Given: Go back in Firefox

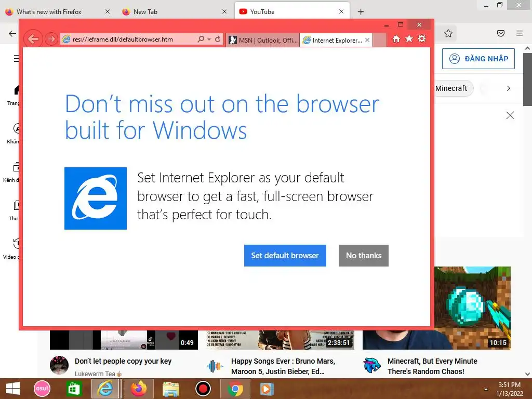Looking at the screenshot, I should (x=12, y=33).
